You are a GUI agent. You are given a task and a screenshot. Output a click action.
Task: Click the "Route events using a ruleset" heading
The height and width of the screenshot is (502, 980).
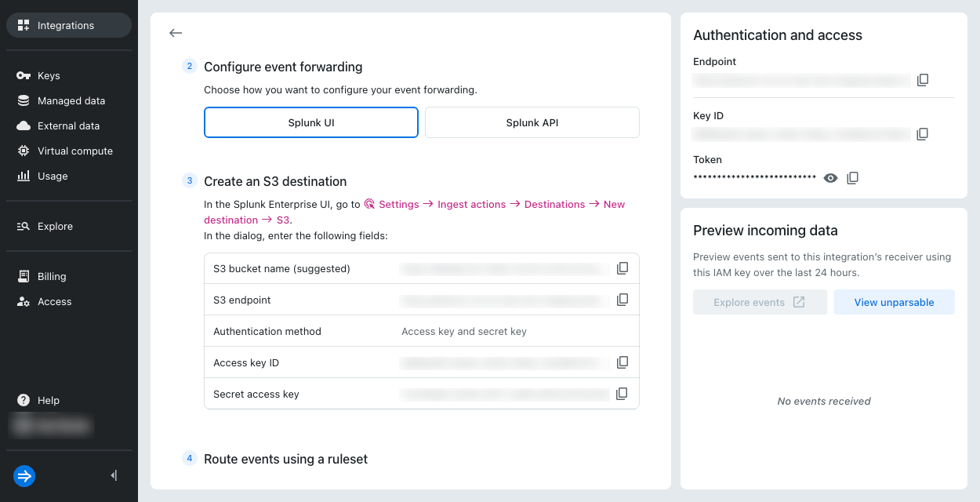pyautogui.click(x=285, y=459)
